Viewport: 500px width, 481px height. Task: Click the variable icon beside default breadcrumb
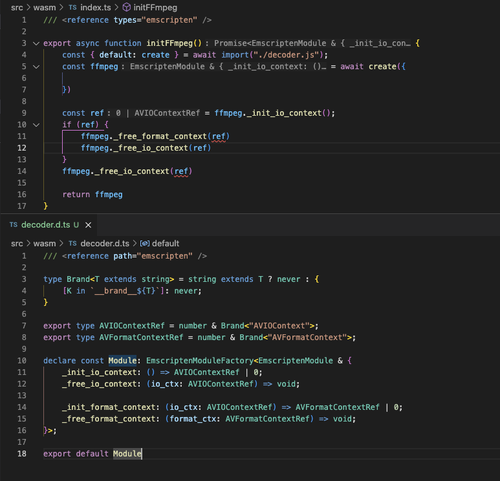click(x=144, y=244)
